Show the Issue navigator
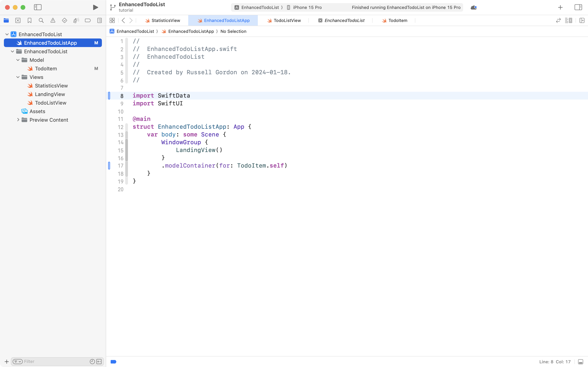 pyautogui.click(x=53, y=20)
